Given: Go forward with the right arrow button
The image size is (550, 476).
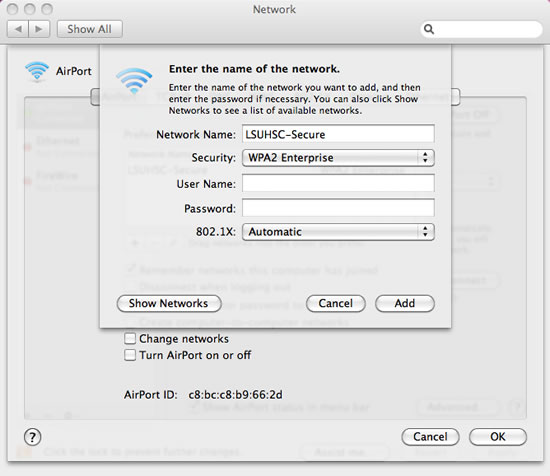Looking at the screenshot, I should tap(39, 29).
